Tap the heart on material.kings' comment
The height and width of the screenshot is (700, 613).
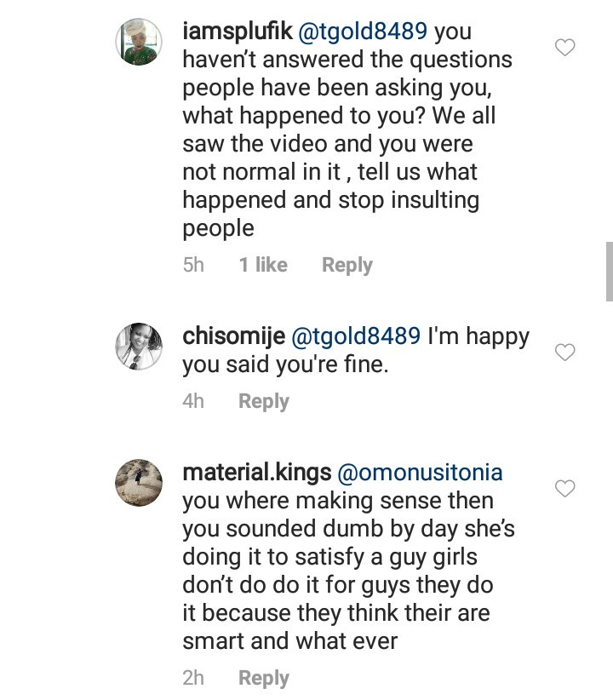point(564,488)
